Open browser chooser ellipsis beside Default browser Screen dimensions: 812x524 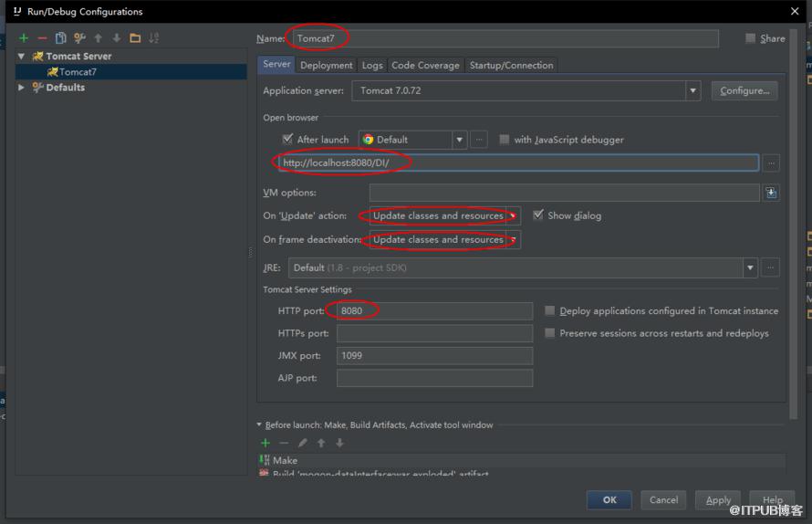pos(479,140)
